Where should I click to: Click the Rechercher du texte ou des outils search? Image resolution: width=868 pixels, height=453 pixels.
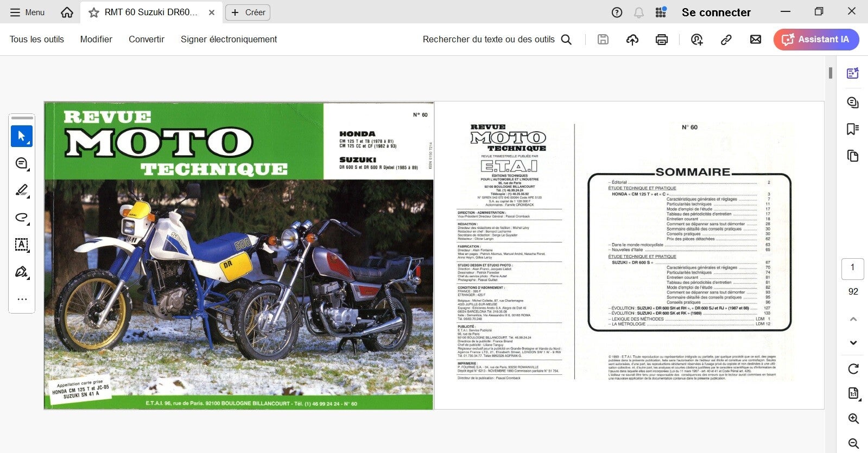pyautogui.click(x=497, y=39)
